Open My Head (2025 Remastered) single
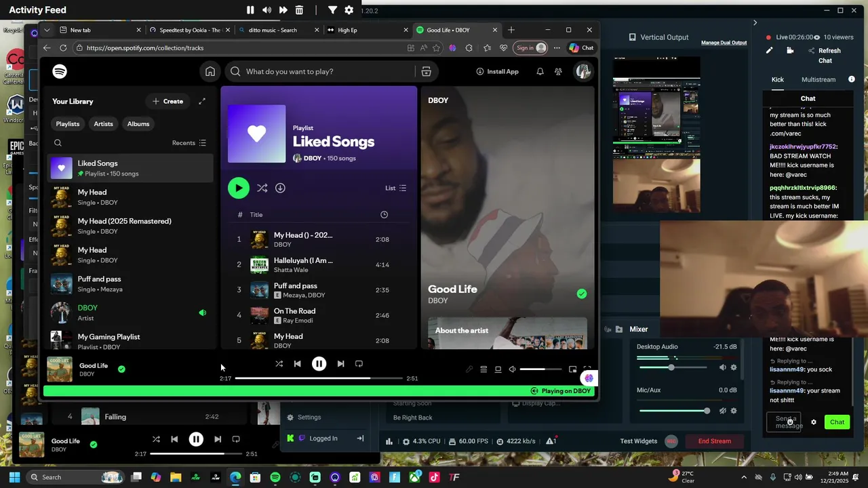 point(130,226)
